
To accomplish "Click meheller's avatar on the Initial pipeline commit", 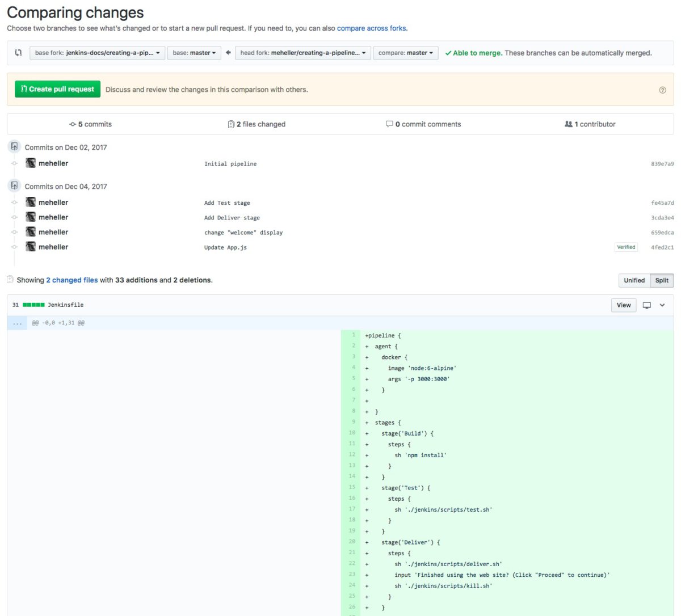I will (x=31, y=163).
